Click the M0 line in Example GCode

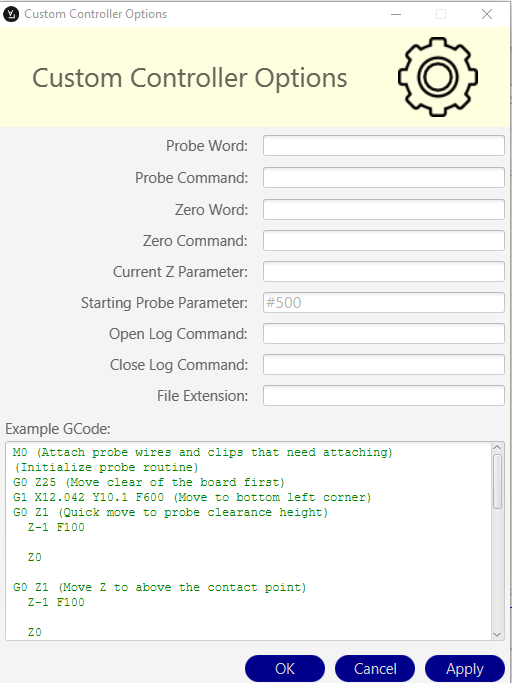tap(203, 453)
